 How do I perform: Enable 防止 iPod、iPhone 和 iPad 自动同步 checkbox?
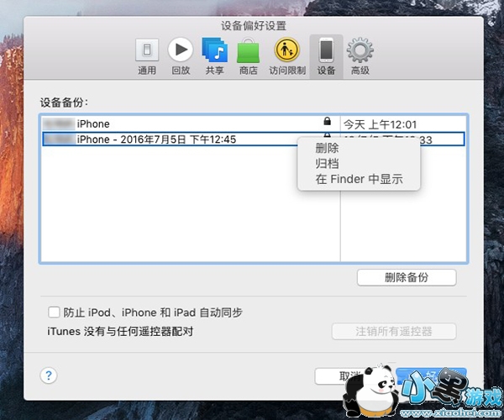click(x=55, y=312)
